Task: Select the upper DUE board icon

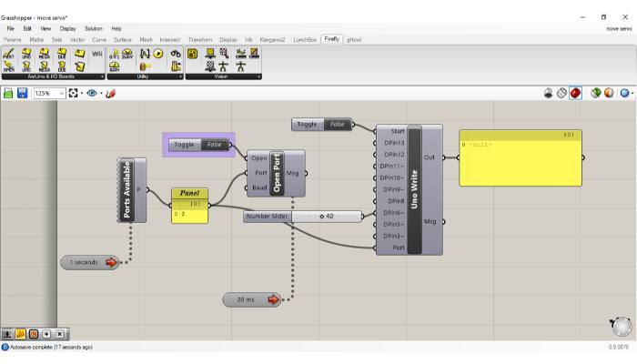Action: point(62,54)
